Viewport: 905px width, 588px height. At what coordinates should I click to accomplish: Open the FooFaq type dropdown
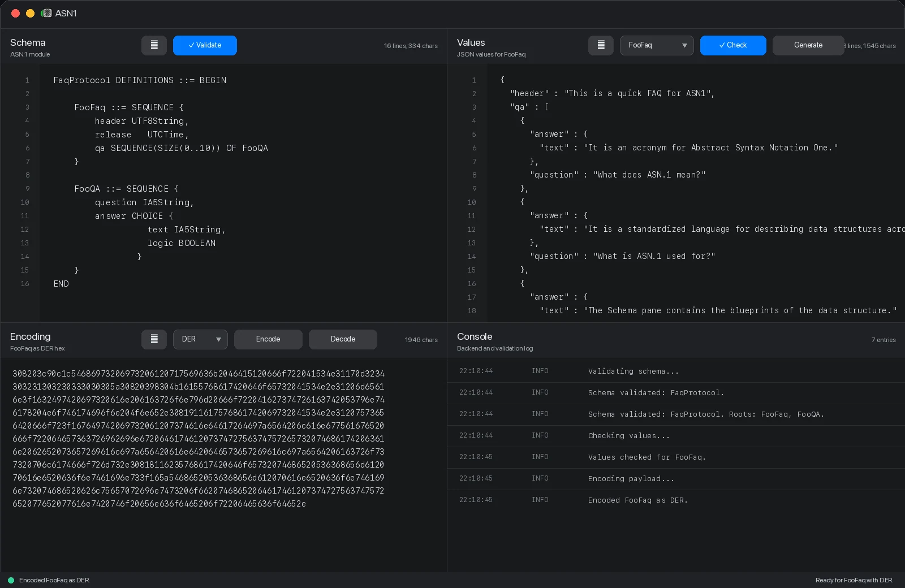[657, 45]
